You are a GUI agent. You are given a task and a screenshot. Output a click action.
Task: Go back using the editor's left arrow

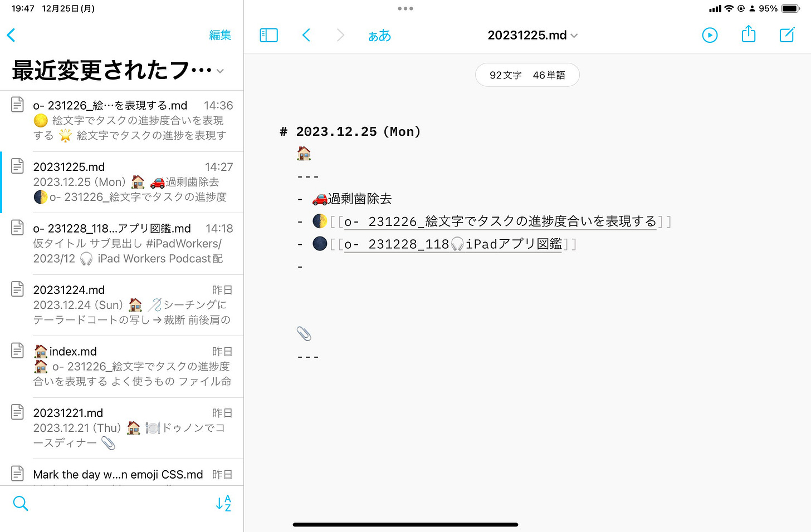(306, 35)
